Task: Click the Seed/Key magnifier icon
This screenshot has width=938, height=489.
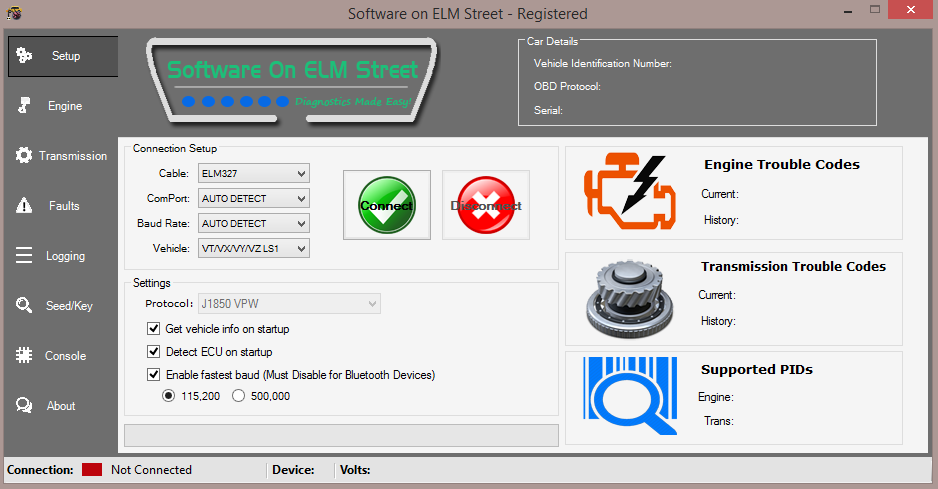Action: (24, 305)
